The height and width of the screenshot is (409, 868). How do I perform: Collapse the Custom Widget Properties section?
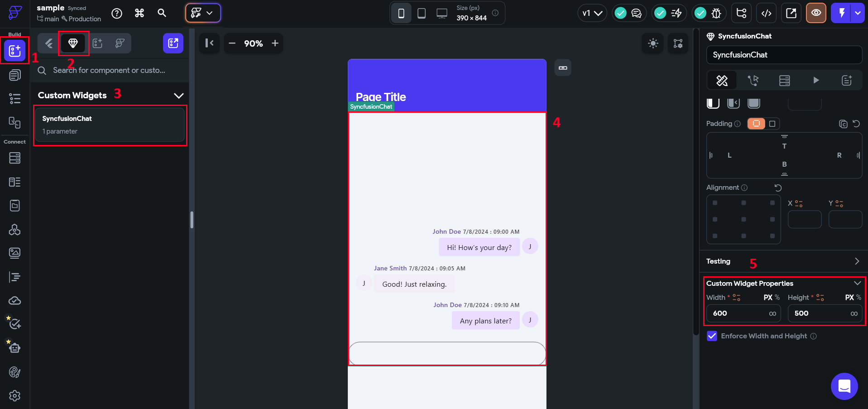pos(857,283)
